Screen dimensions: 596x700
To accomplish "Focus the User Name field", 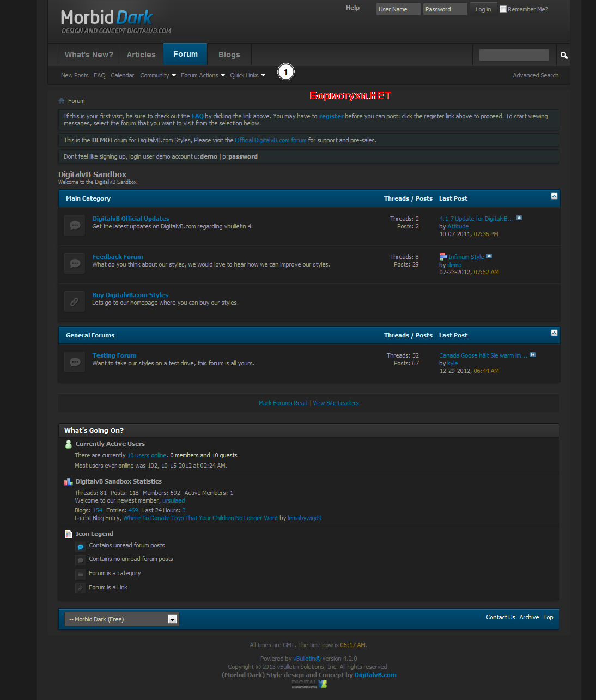I will (398, 9).
